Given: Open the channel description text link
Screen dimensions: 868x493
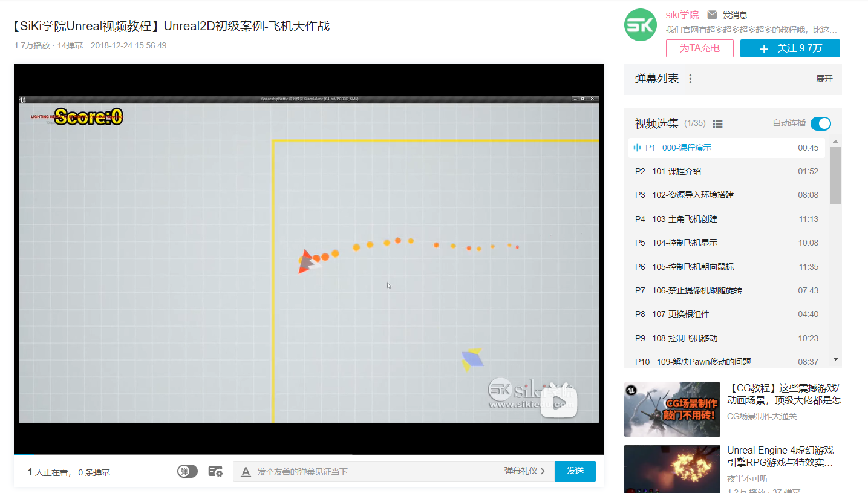Looking at the screenshot, I should (x=752, y=30).
